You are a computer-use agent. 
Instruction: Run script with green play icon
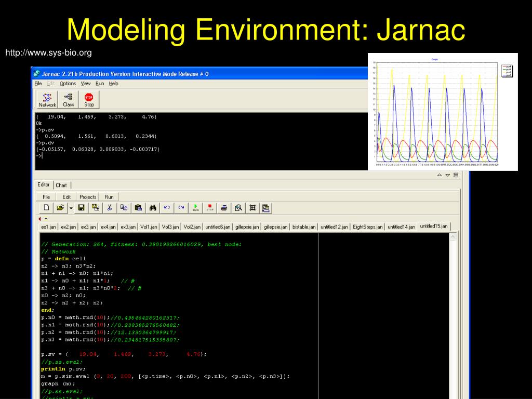[196, 208]
